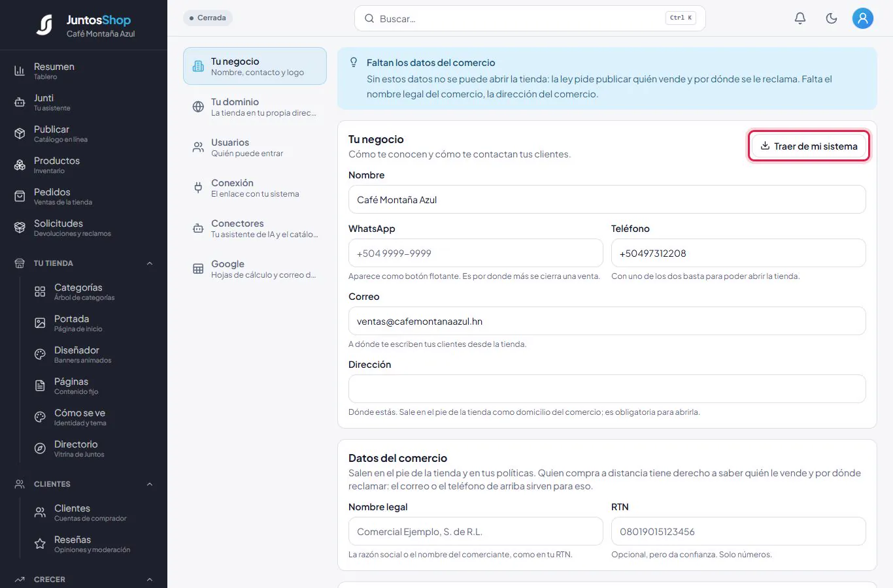893x588 pixels.
Task: Go to the Conexión settings tab
Action: [x=255, y=188]
